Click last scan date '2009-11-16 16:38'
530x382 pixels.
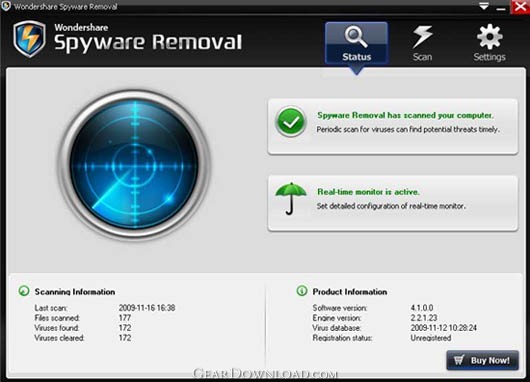click(147, 308)
